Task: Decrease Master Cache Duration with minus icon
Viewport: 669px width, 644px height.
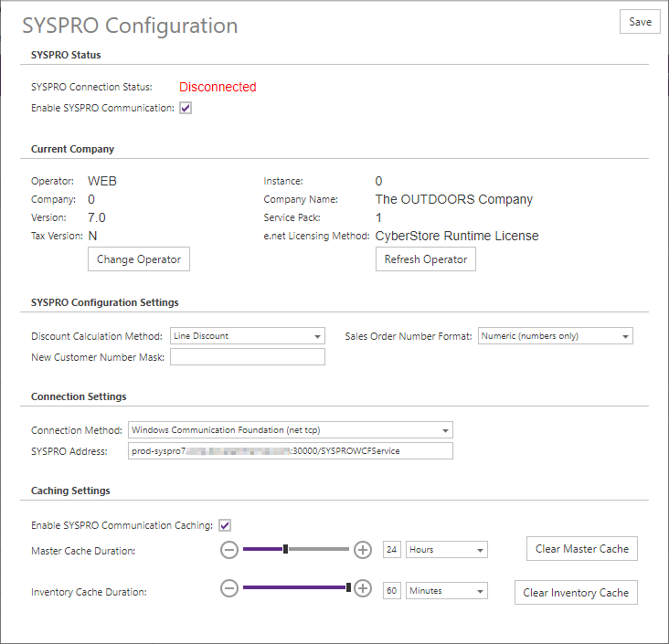Action: (229, 550)
